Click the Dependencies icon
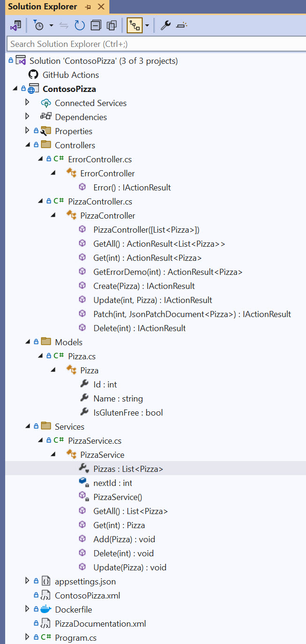The width and height of the screenshot is (306, 644). [x=46, y=117]
